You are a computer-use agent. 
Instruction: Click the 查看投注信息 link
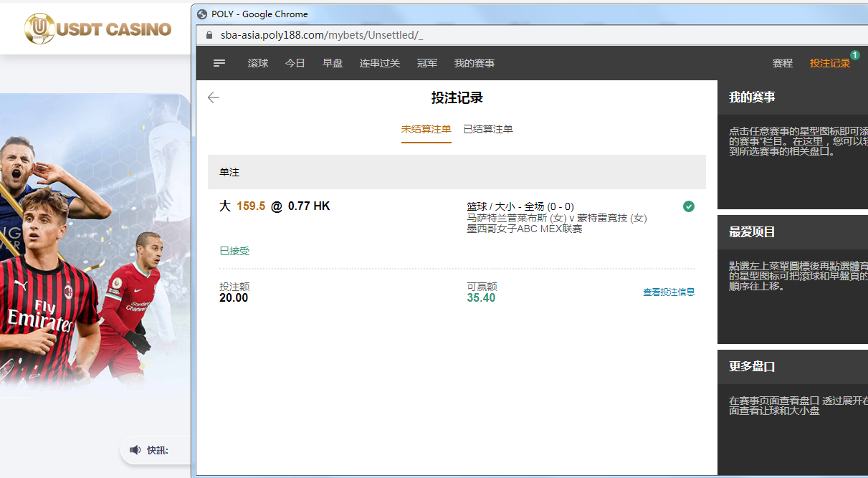coord(669,292)
